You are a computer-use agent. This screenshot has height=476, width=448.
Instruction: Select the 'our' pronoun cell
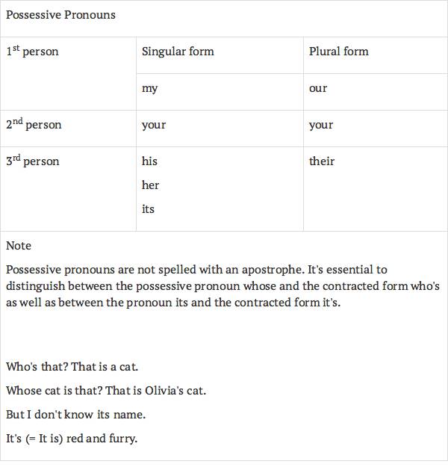(x=318, y=88)
